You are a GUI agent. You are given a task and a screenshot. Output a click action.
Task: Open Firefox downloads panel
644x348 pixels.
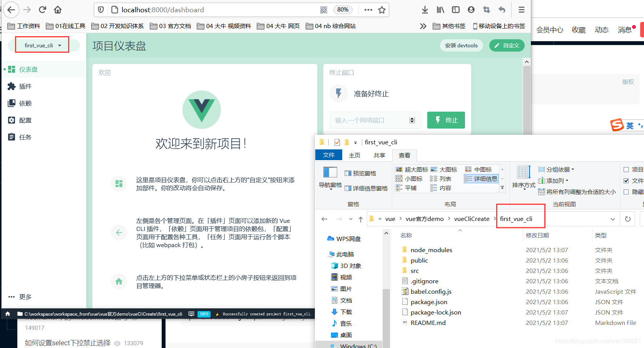(425, 10)
